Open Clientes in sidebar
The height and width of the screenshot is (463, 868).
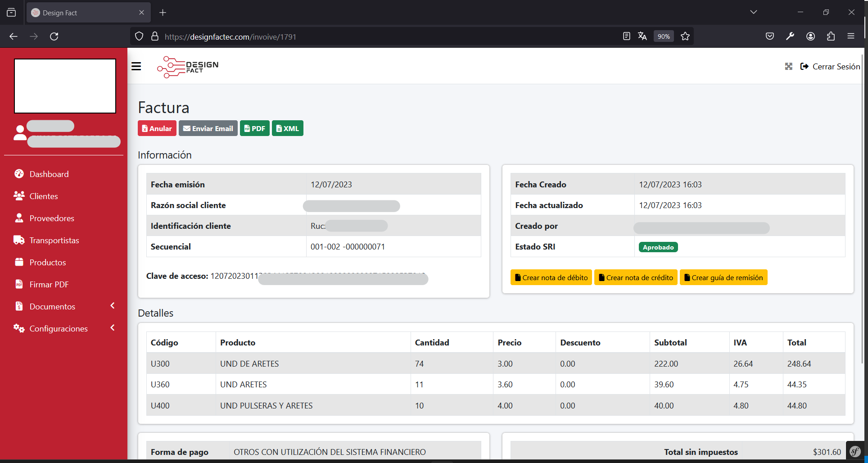click(44, 196)
